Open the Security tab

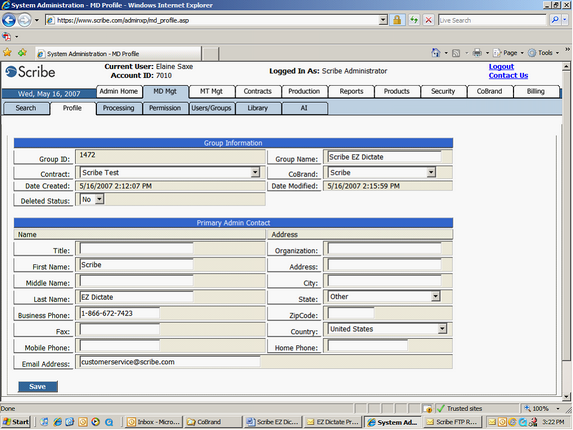[443, 91]
